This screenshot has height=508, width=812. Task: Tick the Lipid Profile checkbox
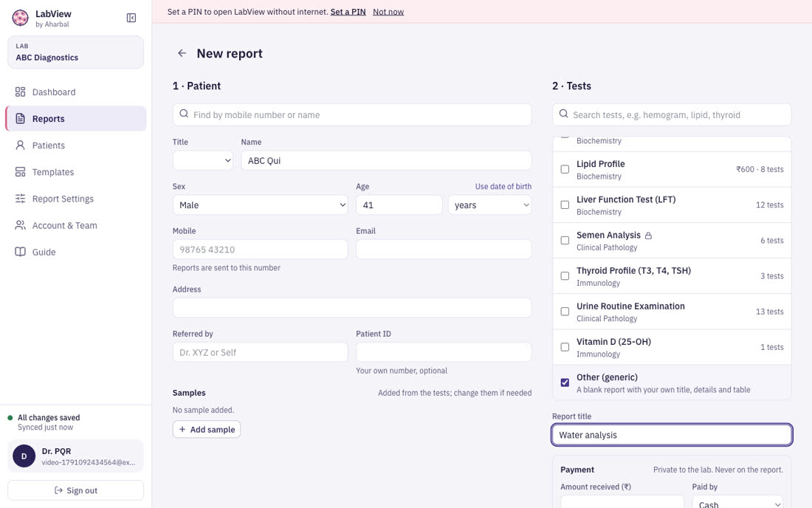(x=565, y=169)
